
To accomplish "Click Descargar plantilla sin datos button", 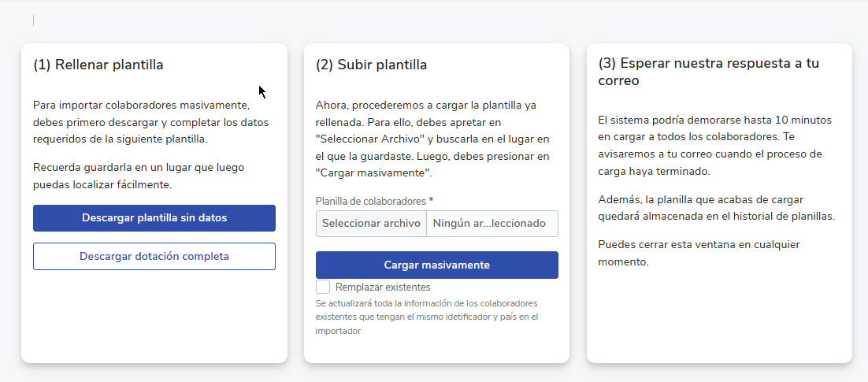I will pos(154,218).
